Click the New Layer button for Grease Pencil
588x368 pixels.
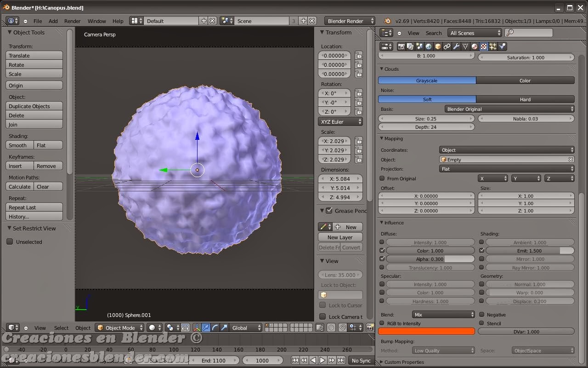[340, 237]
